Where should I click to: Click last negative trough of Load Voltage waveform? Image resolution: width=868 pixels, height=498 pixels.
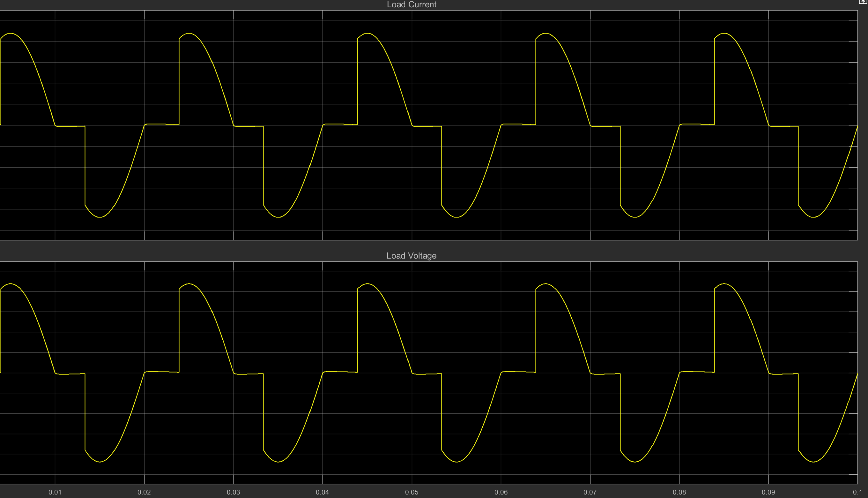[x=814, y=462]
